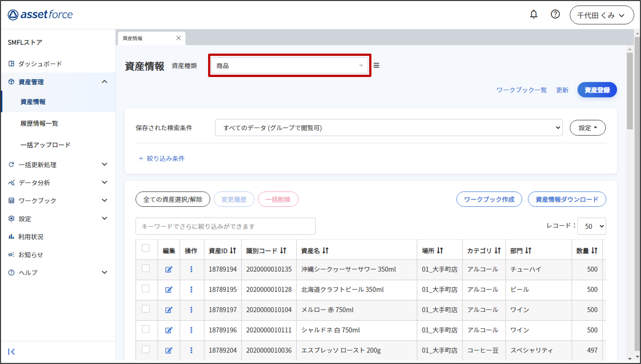Viewport: 641px width, 364px height.
Task: Click the ワークブック一覧 link
Action: tap(521, 90)
